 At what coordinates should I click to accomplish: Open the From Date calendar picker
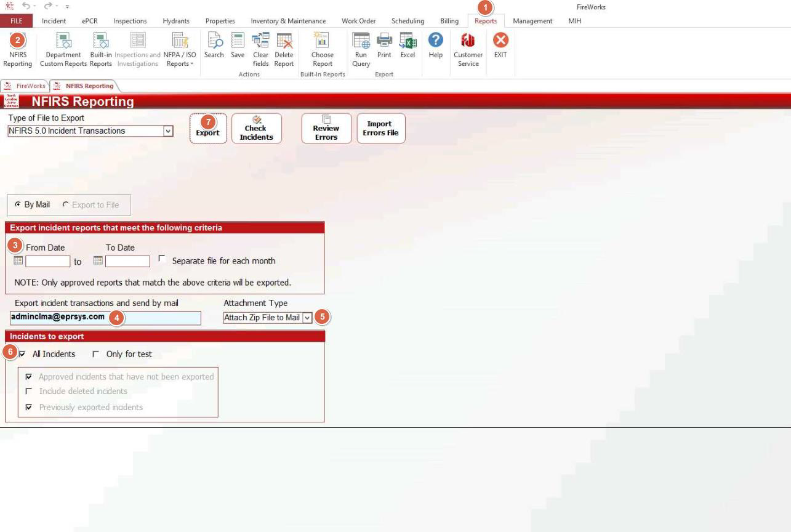pyautogui.click(x=18, y=260)
